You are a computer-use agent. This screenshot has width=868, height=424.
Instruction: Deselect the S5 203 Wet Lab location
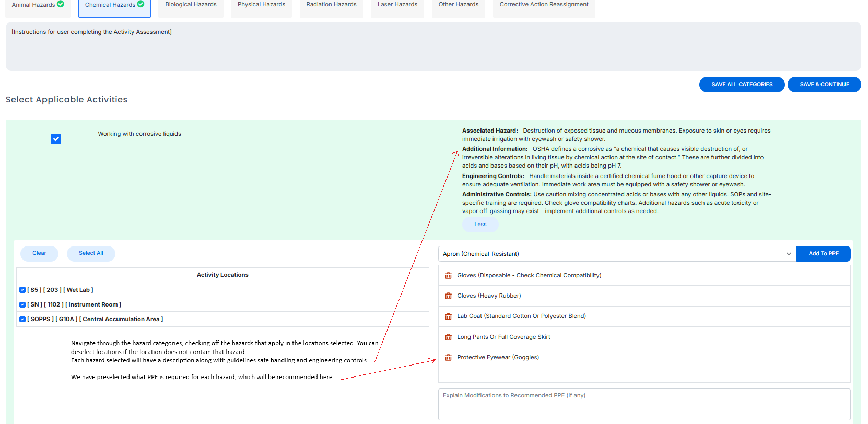(22, 290)
